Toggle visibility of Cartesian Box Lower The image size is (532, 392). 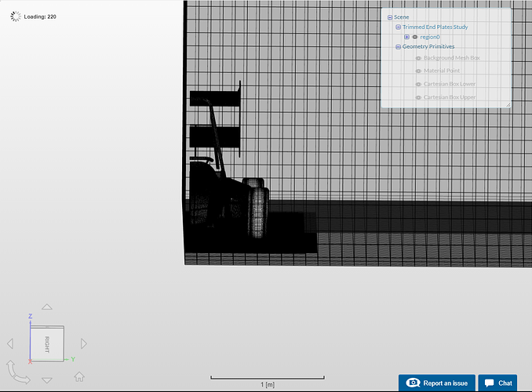click(418, 84)
